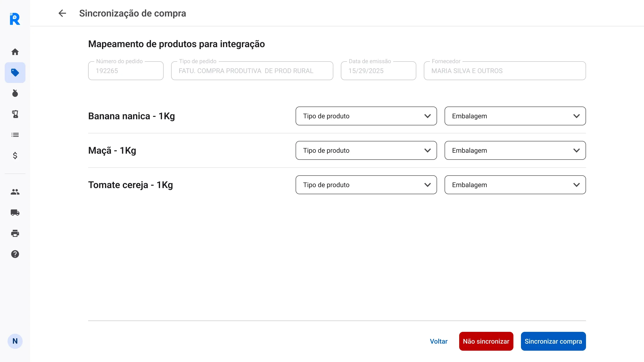Image resolution: width=644 pixels, height=362 pixels.
Task: Click the back arrow beside Sincronização de compra
Action: [62, 13]
